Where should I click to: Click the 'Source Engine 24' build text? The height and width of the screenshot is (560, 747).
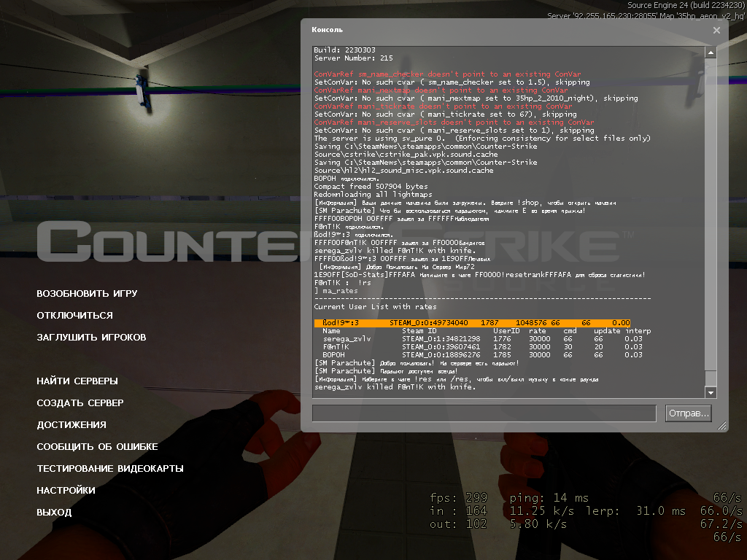[x=686, y=5]
